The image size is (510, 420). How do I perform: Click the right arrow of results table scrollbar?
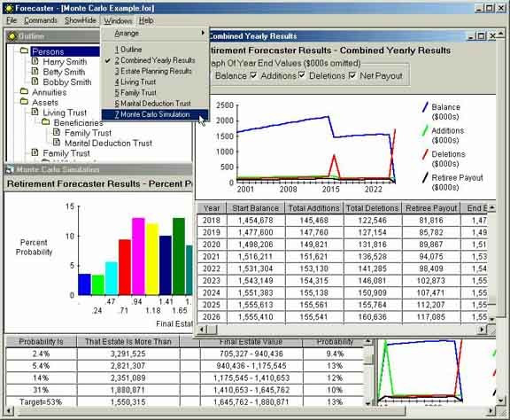click(483, 330)
